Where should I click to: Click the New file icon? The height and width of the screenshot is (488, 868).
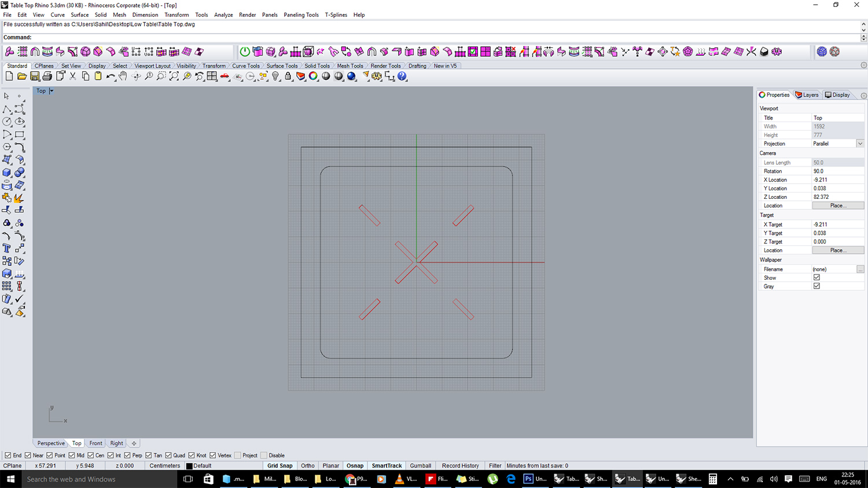pos(9,76)
